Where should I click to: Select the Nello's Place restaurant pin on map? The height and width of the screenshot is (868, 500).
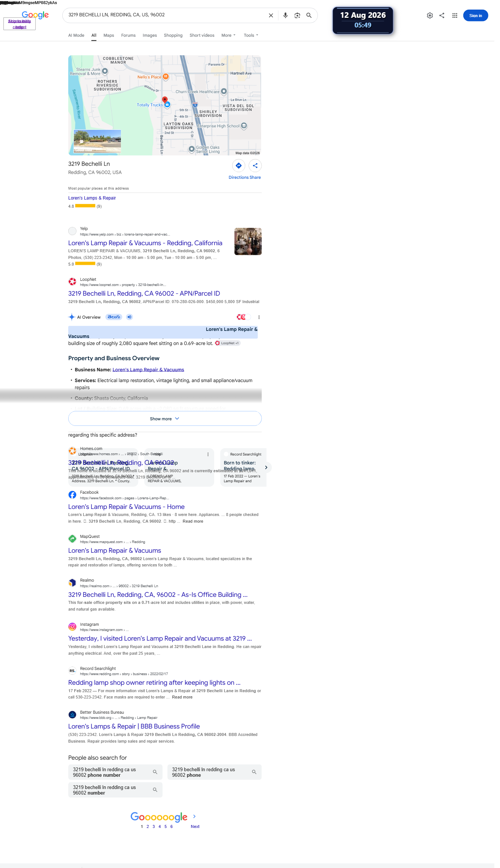coord(166,77)
